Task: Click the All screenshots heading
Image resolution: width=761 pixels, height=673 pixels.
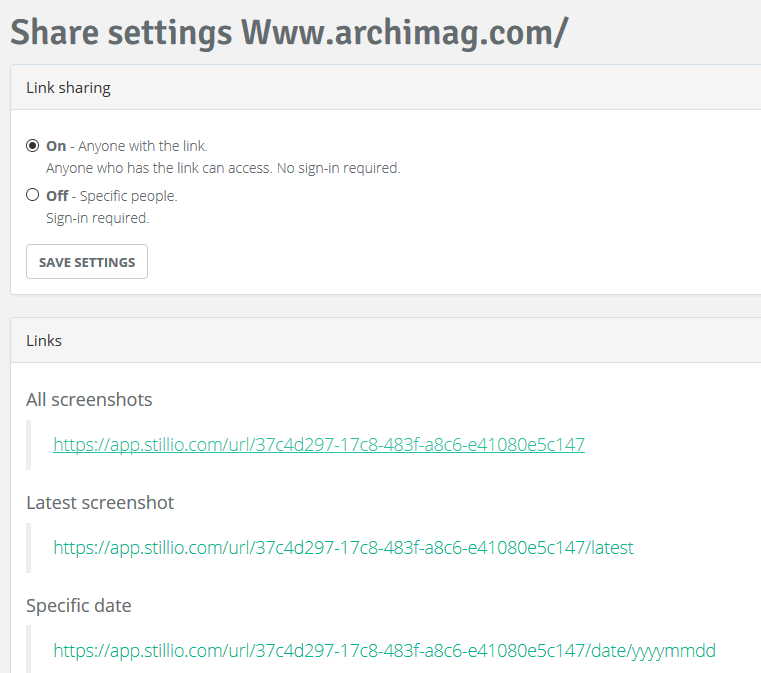Action: (x=89, y=400)
